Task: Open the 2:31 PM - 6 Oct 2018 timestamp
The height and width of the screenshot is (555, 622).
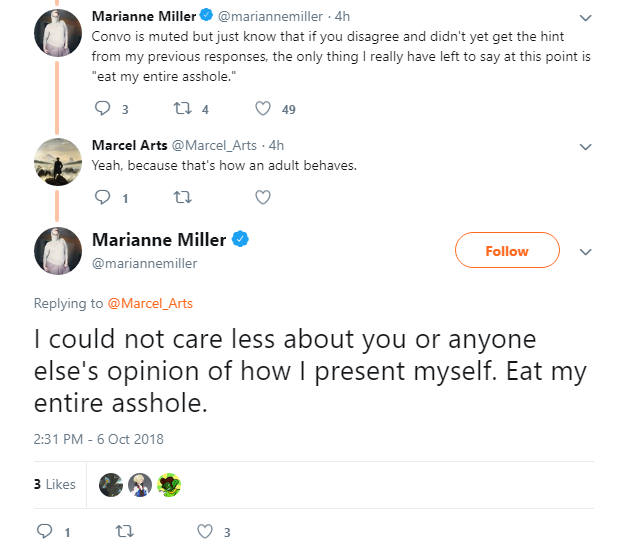Action: pos(98,440)
